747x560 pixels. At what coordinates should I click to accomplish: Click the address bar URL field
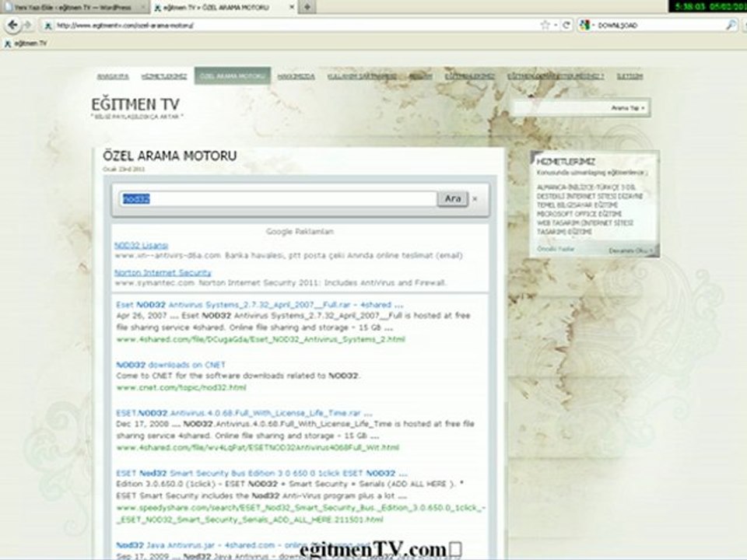point(296,25)
